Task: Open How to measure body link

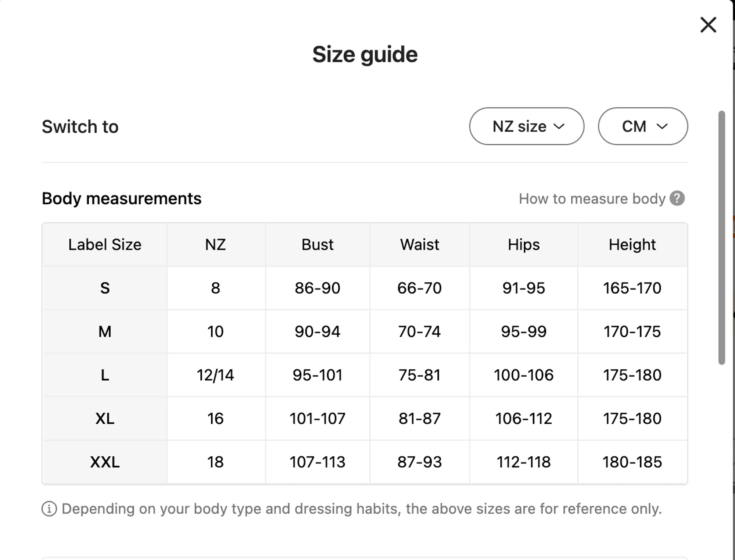Action: tap(592, 199)
